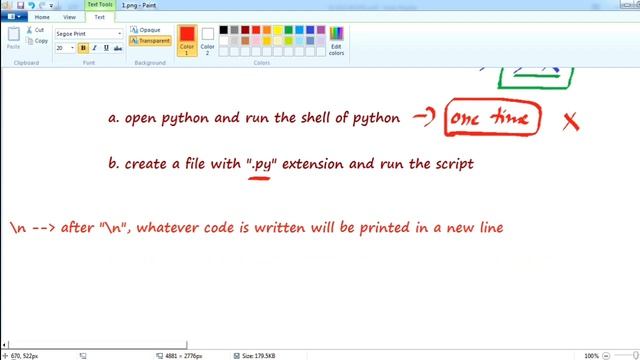Toggle Italic text formatting
640x360 pixels.
tap(95, 48)
